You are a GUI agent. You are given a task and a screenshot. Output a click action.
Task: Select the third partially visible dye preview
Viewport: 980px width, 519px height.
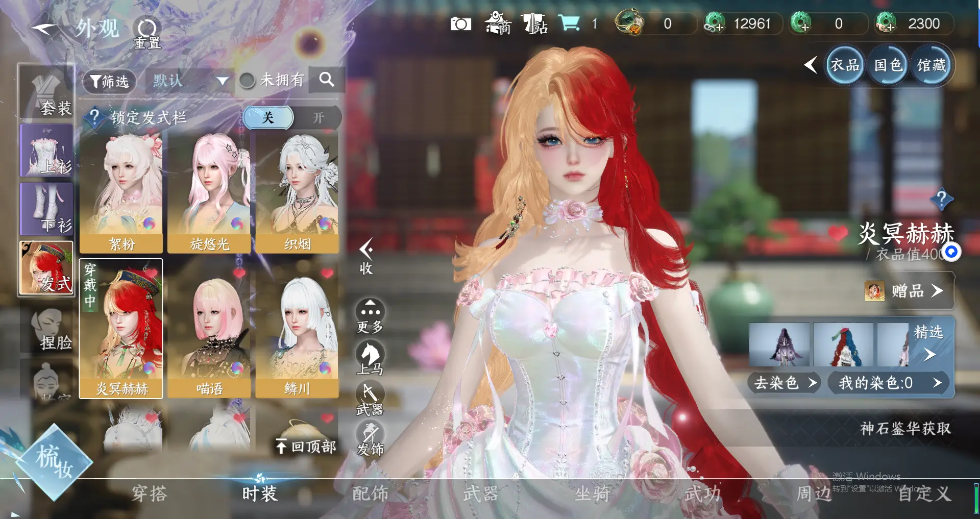coord(893,344)
